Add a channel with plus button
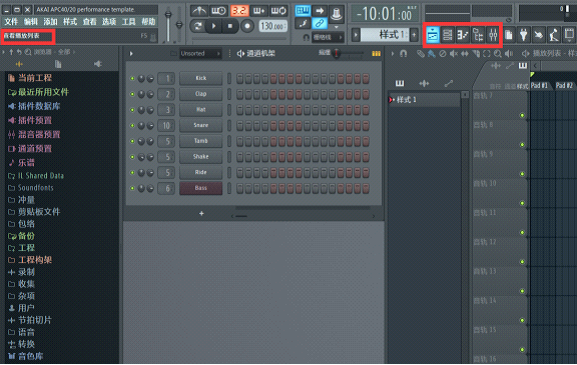This screenshot has height=365, width=577. 201,213
